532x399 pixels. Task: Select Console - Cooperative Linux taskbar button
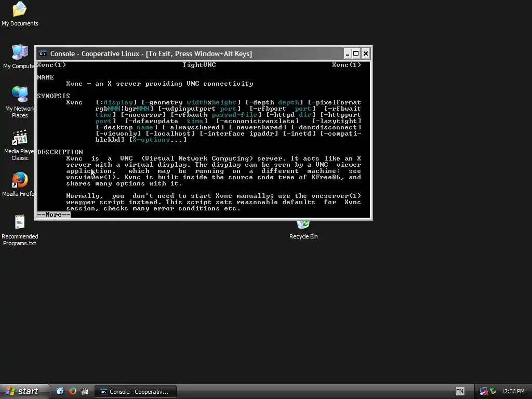(136, 392)
